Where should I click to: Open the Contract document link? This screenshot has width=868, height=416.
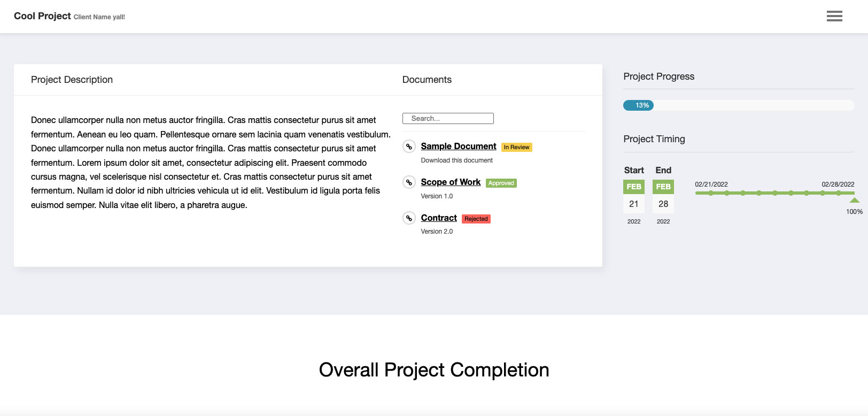[x=439, y=218]
